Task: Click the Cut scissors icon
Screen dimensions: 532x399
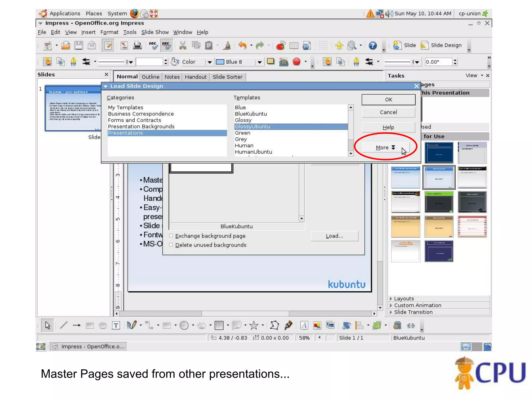Action: (183, 45)
